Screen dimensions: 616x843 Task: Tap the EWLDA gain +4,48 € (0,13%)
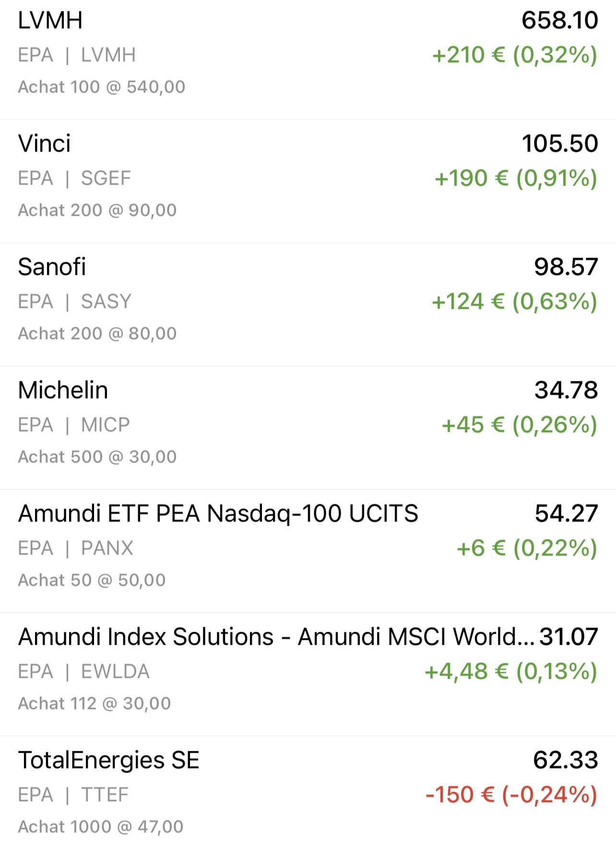(511, 672)
